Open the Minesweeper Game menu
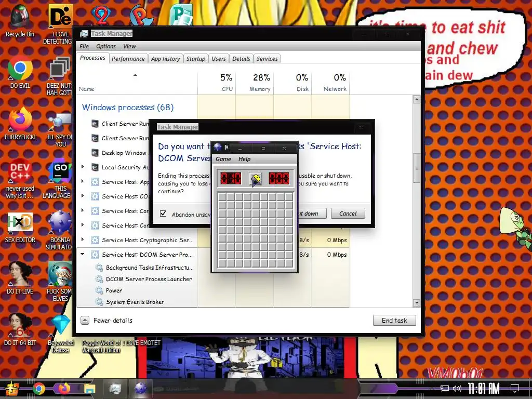532x399 pixels. tap(223, 159)
